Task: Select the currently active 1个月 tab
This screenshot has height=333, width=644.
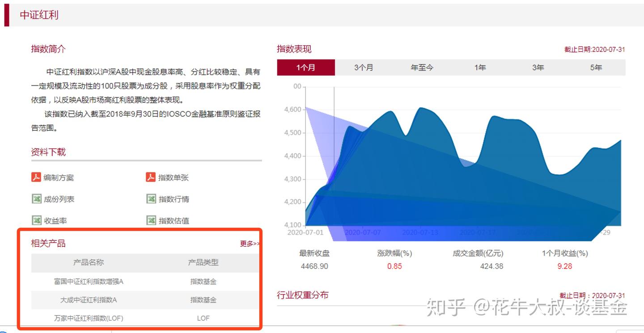Action: pyautogui.click(x=306, y=67)
